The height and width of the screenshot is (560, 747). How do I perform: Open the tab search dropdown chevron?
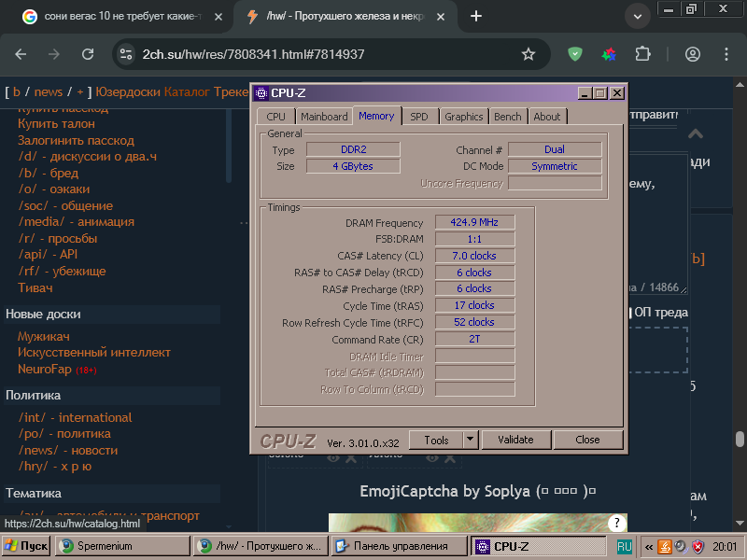coord(638,16)
